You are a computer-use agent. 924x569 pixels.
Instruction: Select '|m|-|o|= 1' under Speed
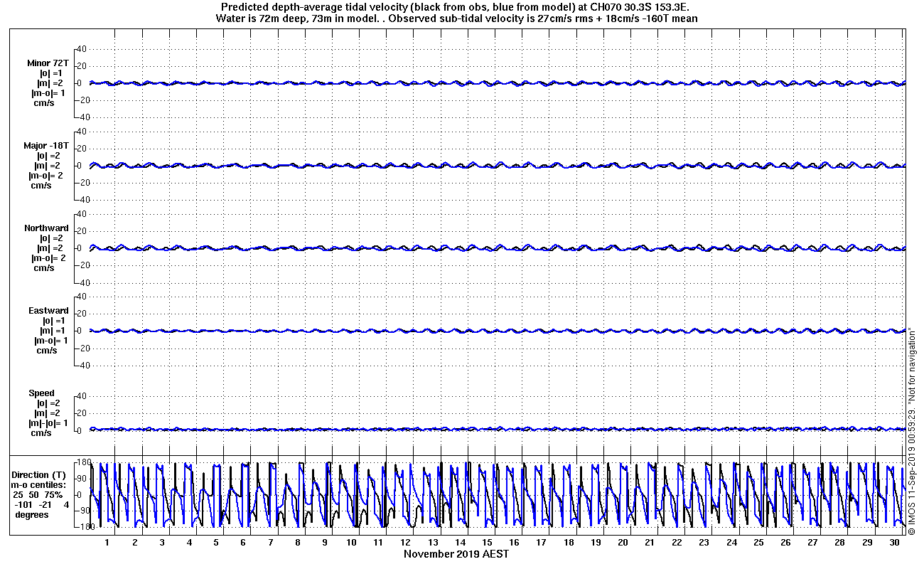click(x=49, y=423)
